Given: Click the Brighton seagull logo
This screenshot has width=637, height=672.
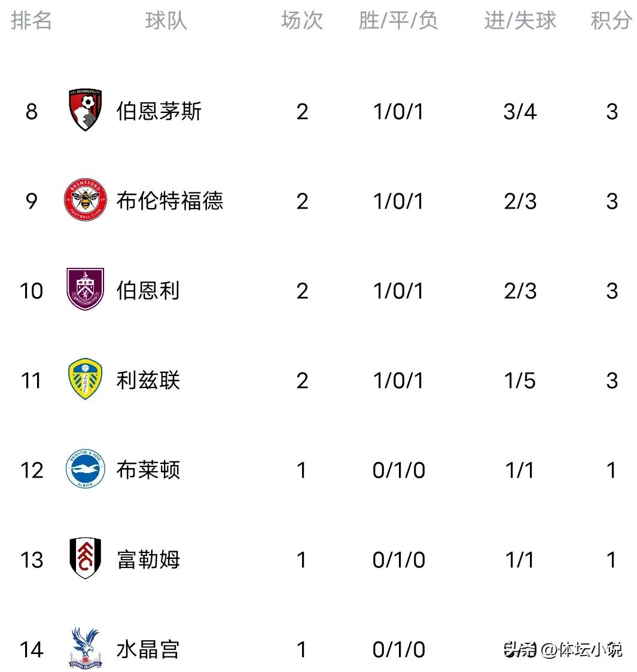Looking at the screenshot, I should tap(85, 469).
